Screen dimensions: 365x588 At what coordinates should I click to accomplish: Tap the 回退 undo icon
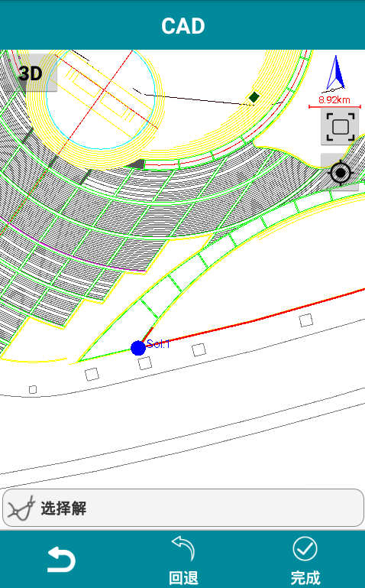click(x=183, y=548)
